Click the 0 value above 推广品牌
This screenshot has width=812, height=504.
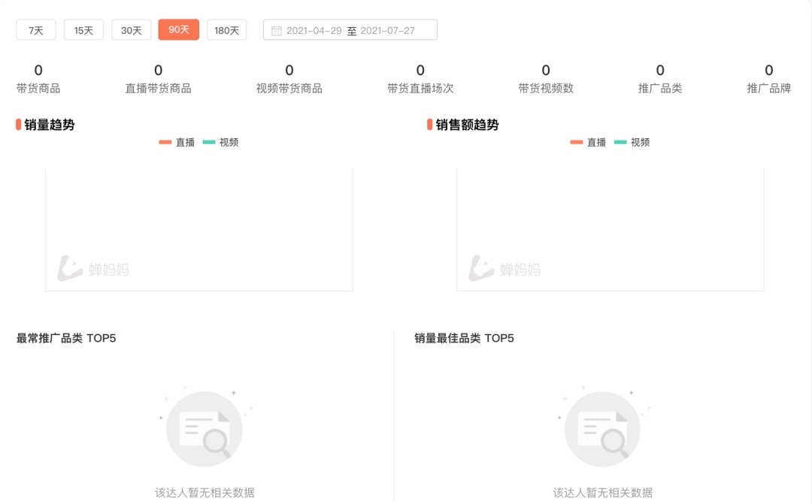pyautogui.click(x=769, y=70)
